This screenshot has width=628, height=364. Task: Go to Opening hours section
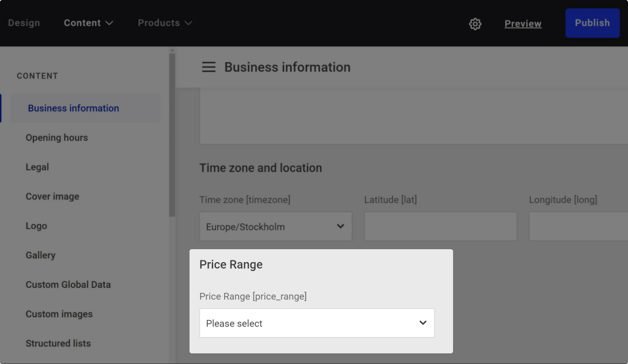57,138
